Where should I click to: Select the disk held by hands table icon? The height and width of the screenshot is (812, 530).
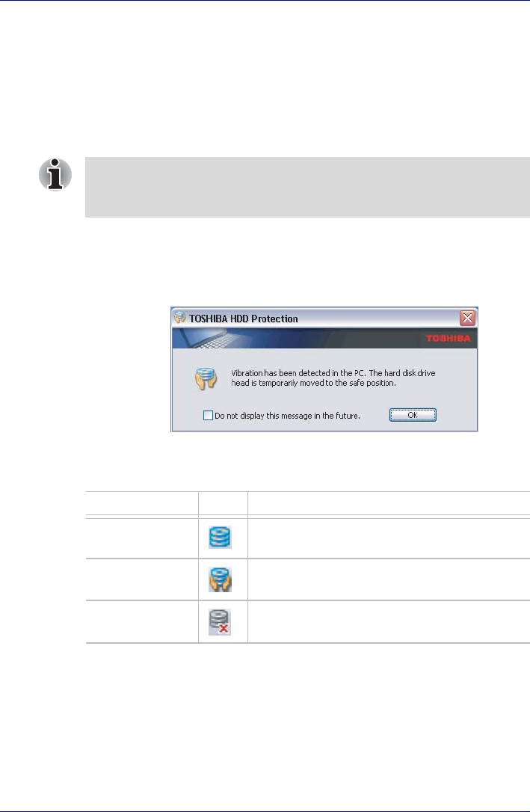[x=220, y=579]
